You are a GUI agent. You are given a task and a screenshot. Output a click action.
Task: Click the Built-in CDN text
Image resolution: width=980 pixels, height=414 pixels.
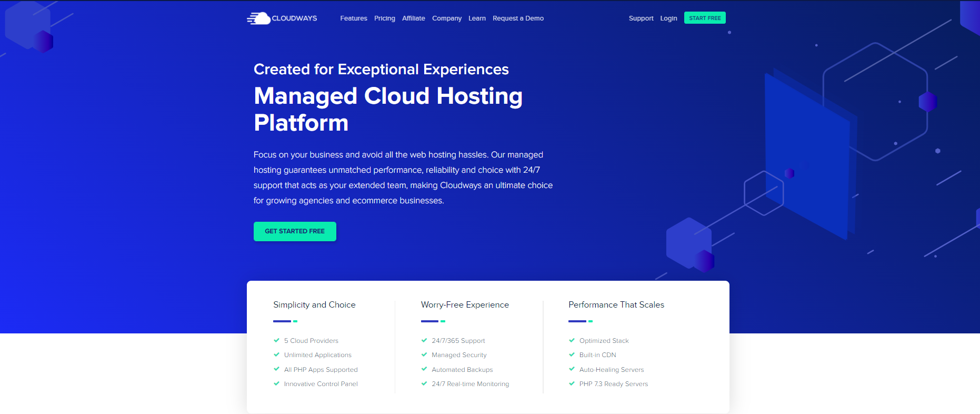[x=598, y=355]
